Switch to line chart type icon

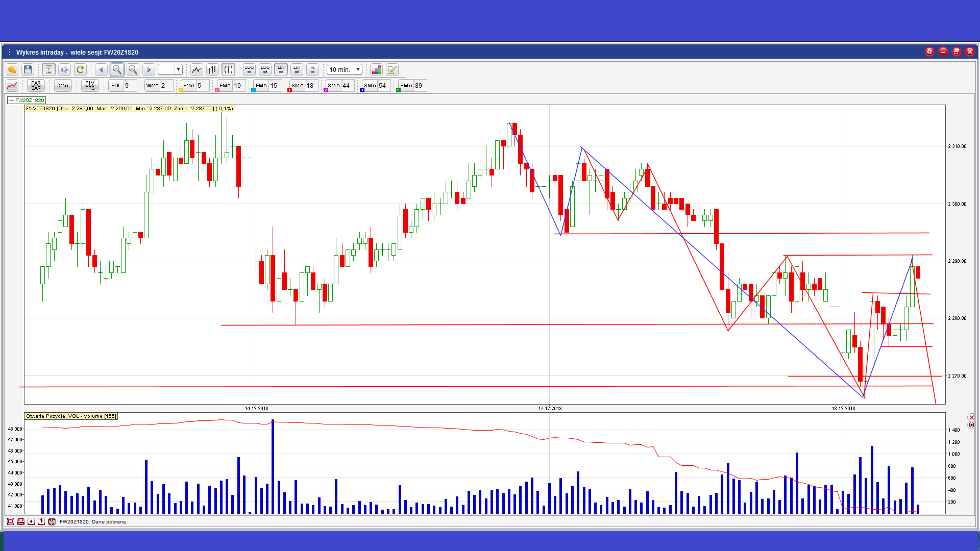click(x=197, y=69)
